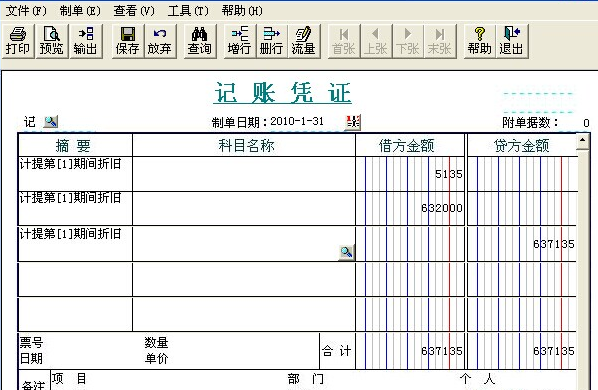Screen dimensions: 598x390
Task: Click the 数量 label
Action: click(156, 342)
